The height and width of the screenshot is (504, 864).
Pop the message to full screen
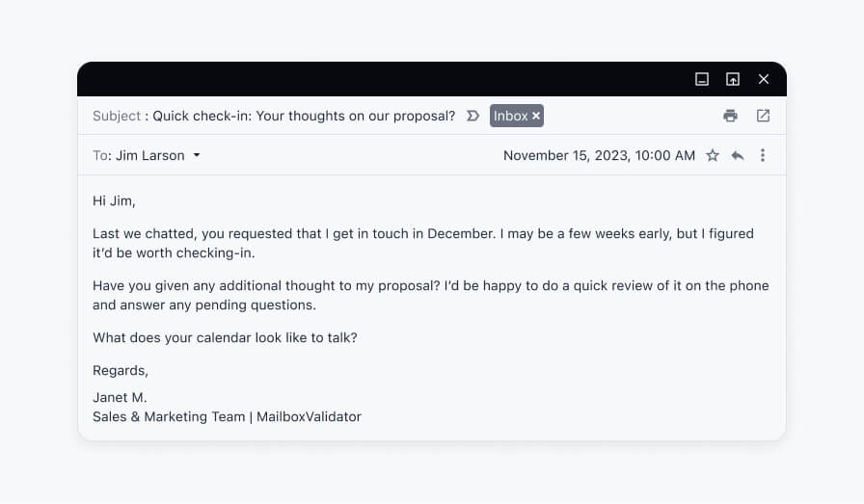732,79
